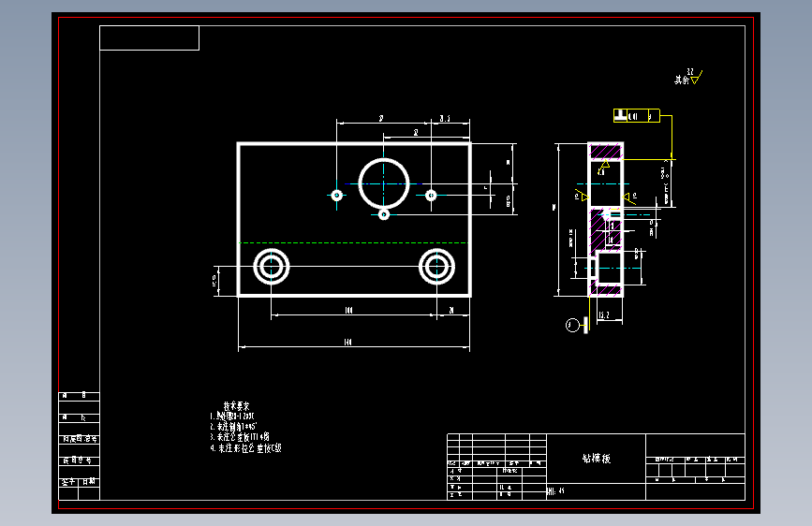
Task: Pick the small hole left of the bore
Action: coord(337,196)
